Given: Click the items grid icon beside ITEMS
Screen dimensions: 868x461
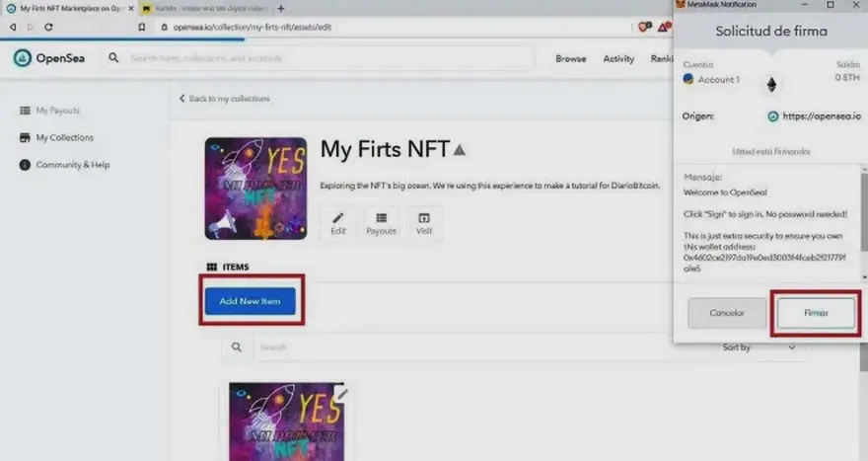Looking at the screenshot, I should [211, 268].
